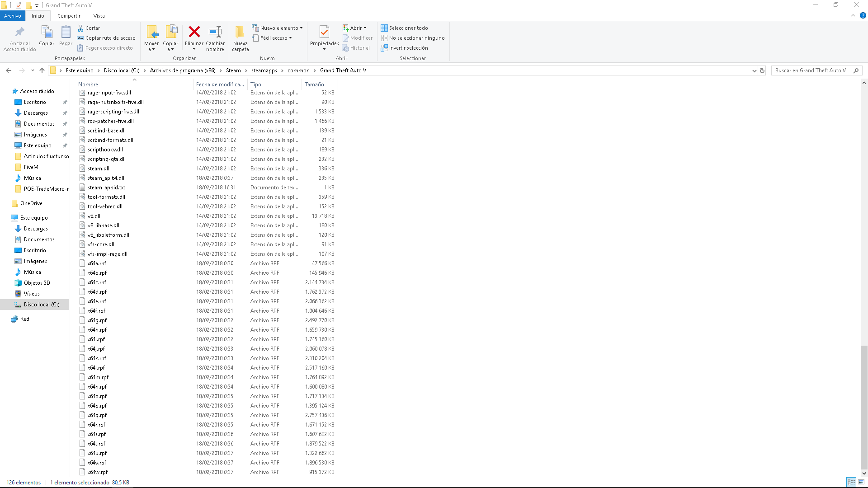Create a folder with Nueva carpeta icon
Screen dimensions: 868x488
[240, 32]
